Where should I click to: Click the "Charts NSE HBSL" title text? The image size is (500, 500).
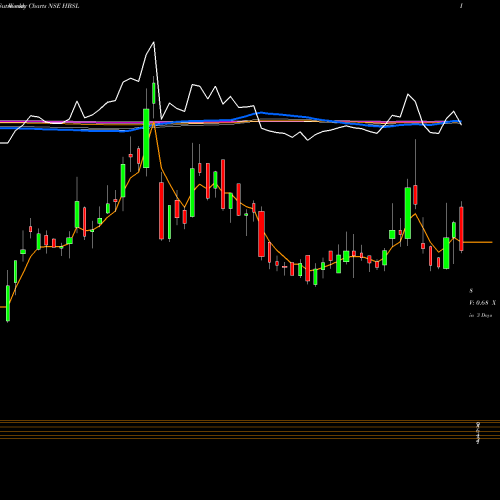coord(54,6)
